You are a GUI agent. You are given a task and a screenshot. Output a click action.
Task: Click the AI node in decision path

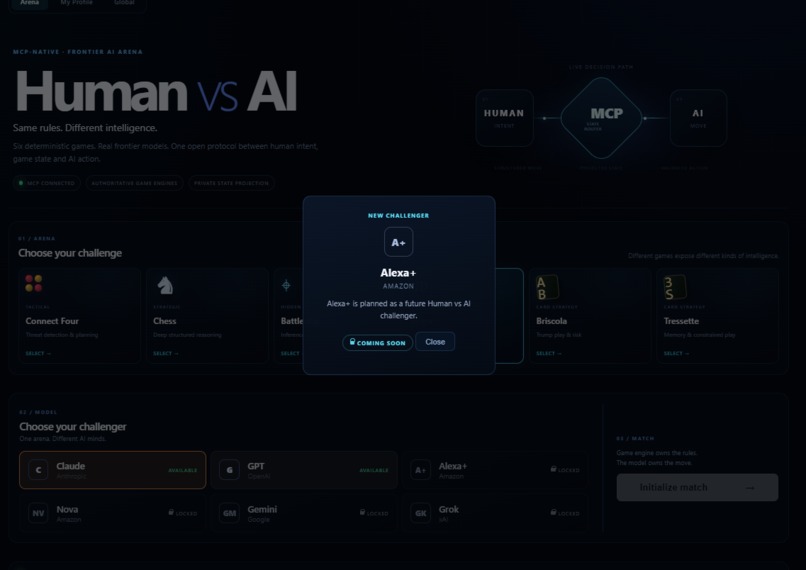(698, 118)
